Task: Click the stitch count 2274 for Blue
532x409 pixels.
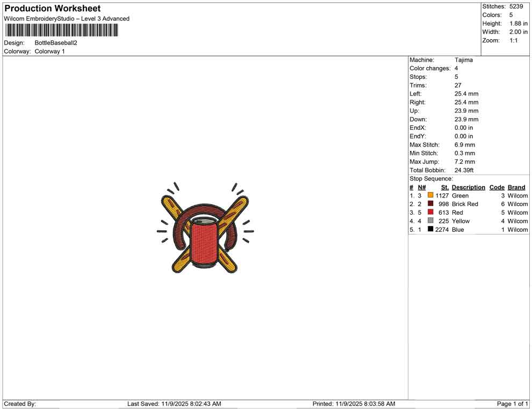Action: click(442, 229)
